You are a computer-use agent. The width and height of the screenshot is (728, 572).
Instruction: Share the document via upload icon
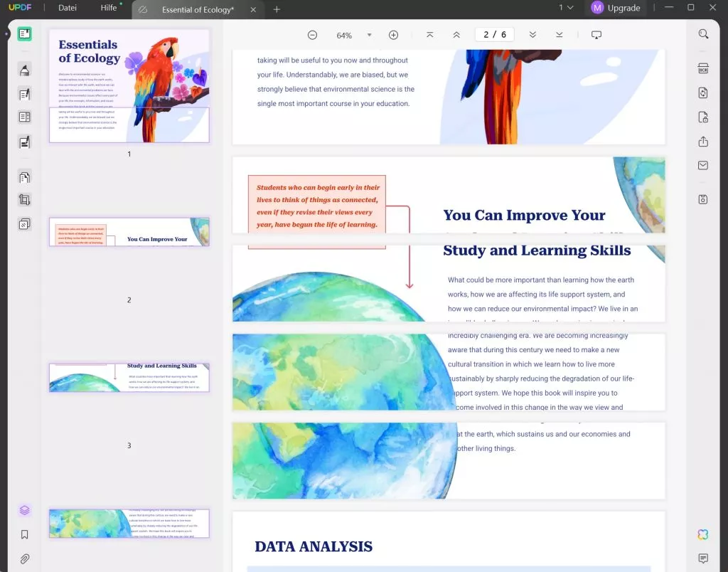click(703, 142)
